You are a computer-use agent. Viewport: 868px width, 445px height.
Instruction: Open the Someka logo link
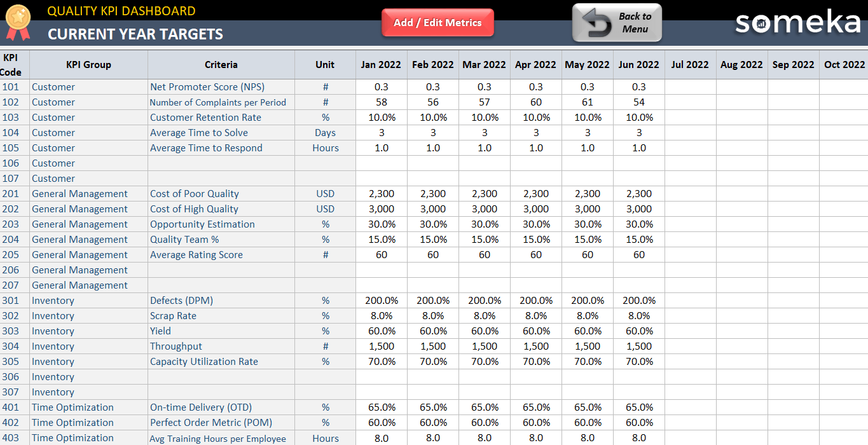[x=798, y=23]
